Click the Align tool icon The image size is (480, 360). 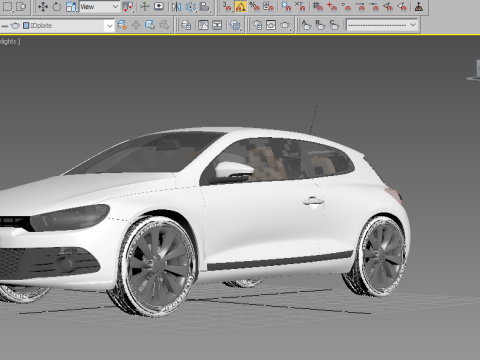point(205,6)
